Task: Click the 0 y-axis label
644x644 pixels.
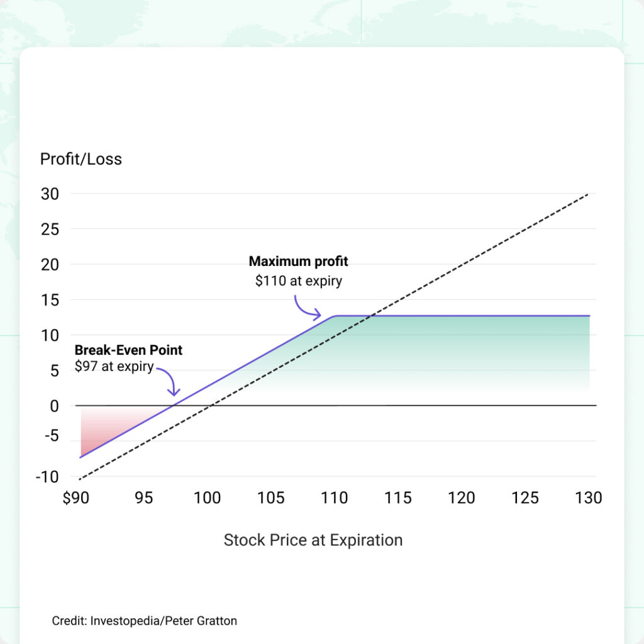Action: 54,406
